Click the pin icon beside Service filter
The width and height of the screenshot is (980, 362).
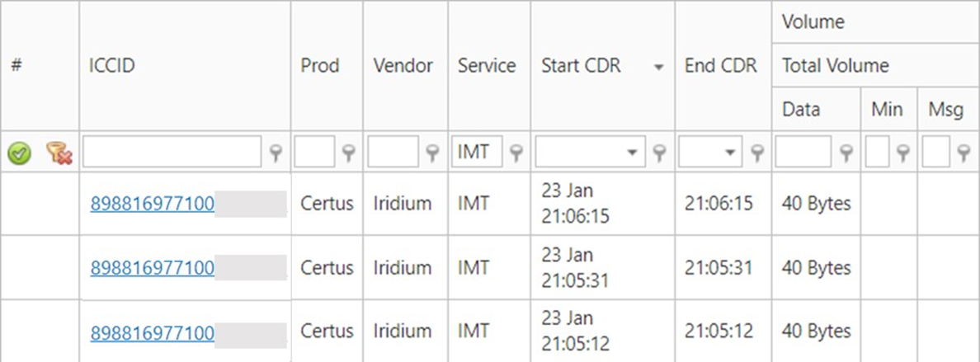(516, 152)
